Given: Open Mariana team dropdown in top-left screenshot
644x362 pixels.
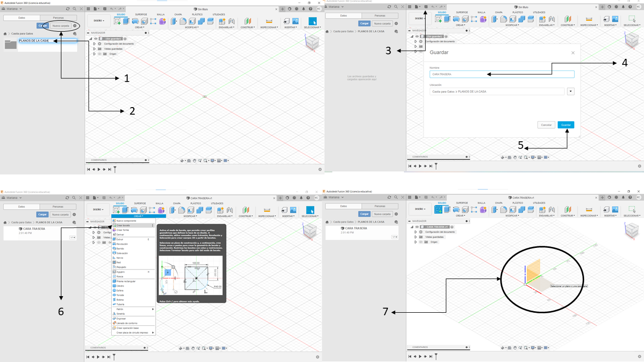Looking at the screenshot, I should point(12,9).
